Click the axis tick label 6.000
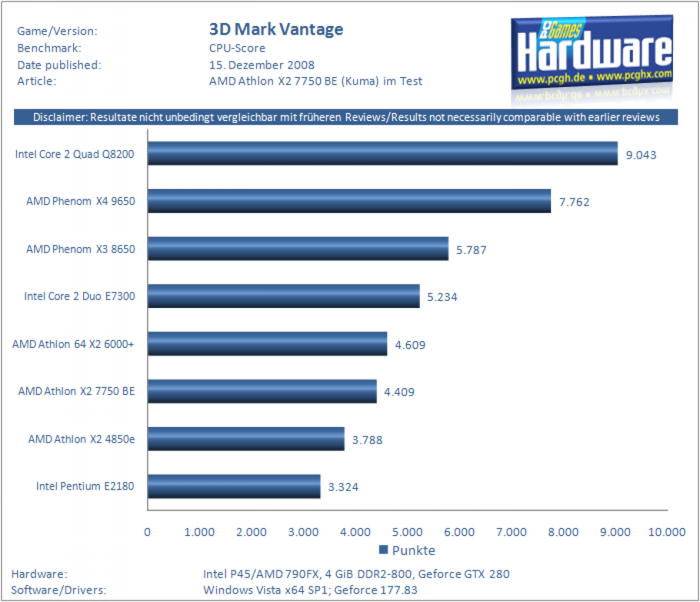Image resolution: width=700 pixels, height=602 pixels. 459,532
